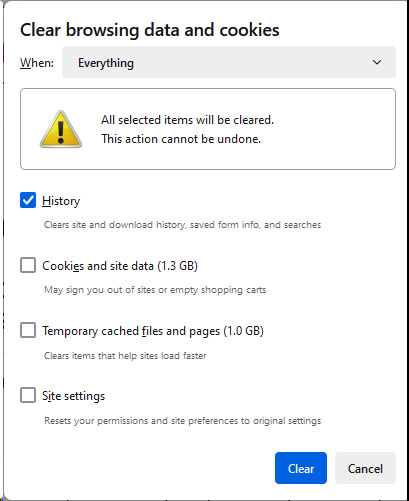The image size is (409, 501).
Task: Click the May sign you out of sites description
Action: [x=155, y=290]
